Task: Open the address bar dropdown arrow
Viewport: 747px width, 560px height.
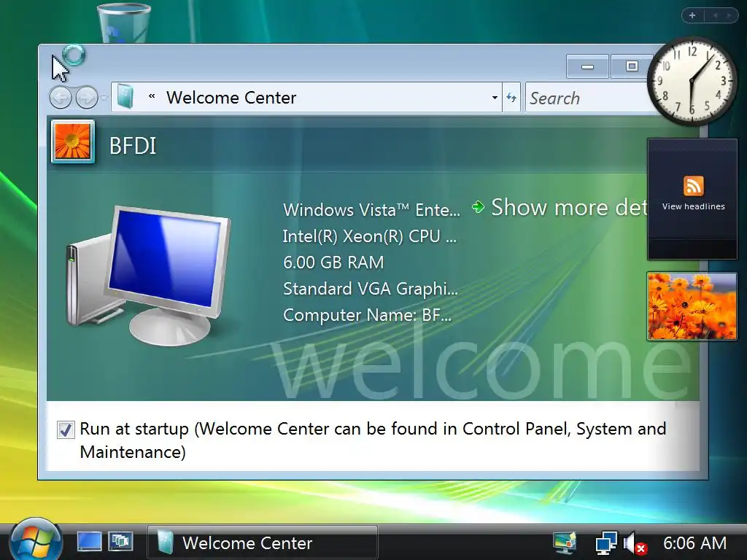Action: [x=495, y=98]
